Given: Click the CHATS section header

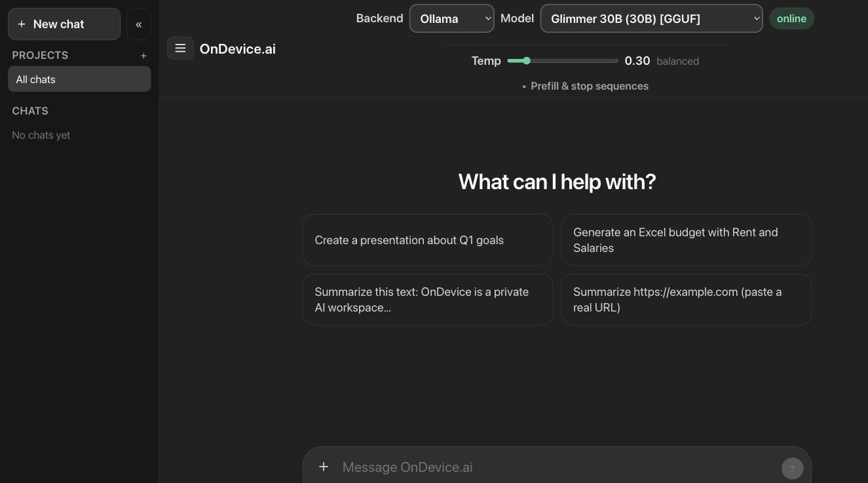Looking at the screenshot, I should click(x=30, y=111).
